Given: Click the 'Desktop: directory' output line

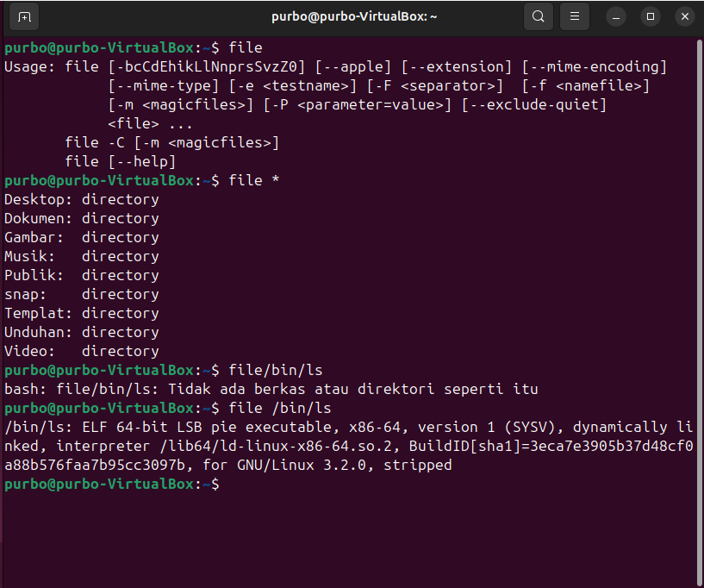Looking at the screenshot, I should tap(82, 199).
